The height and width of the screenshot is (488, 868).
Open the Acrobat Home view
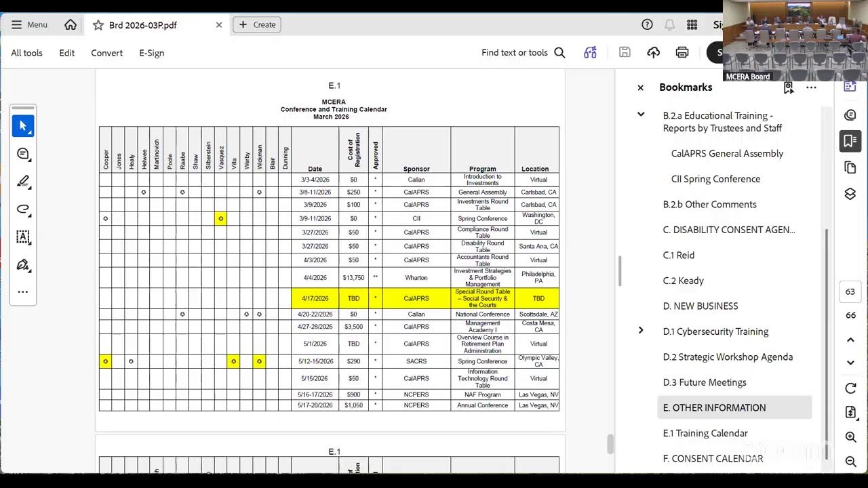(71, 25)
